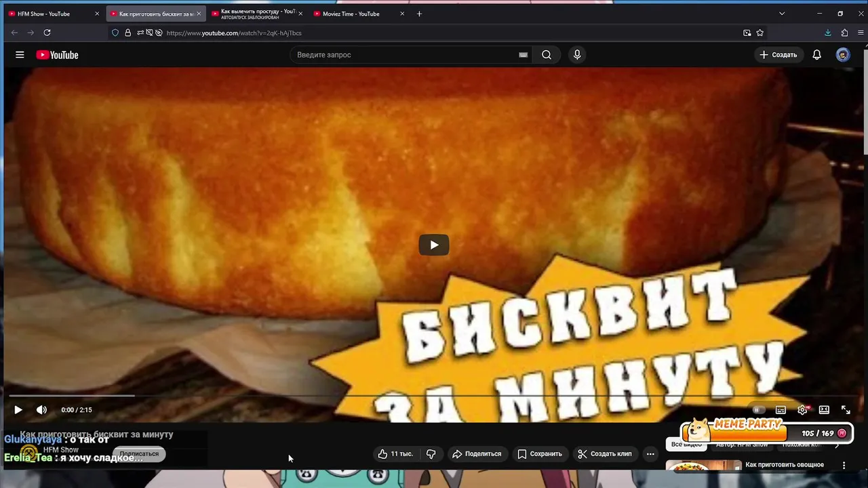
Task: Enter fullscreen mode in player
Action: [x=846, y=409]
